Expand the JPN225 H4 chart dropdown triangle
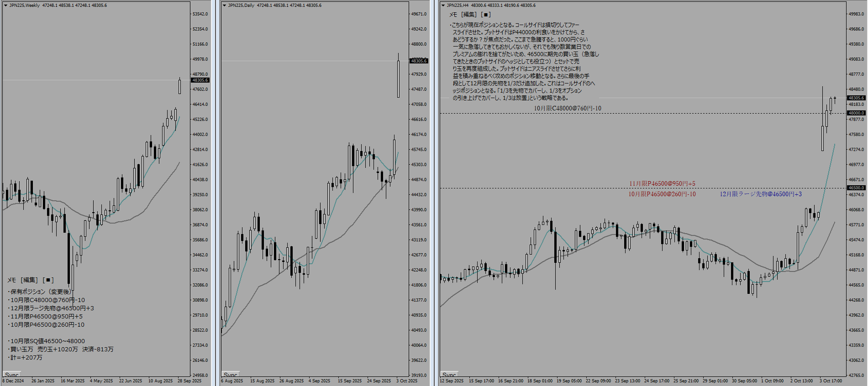The image size is (868, 386). tap(443, 5)
